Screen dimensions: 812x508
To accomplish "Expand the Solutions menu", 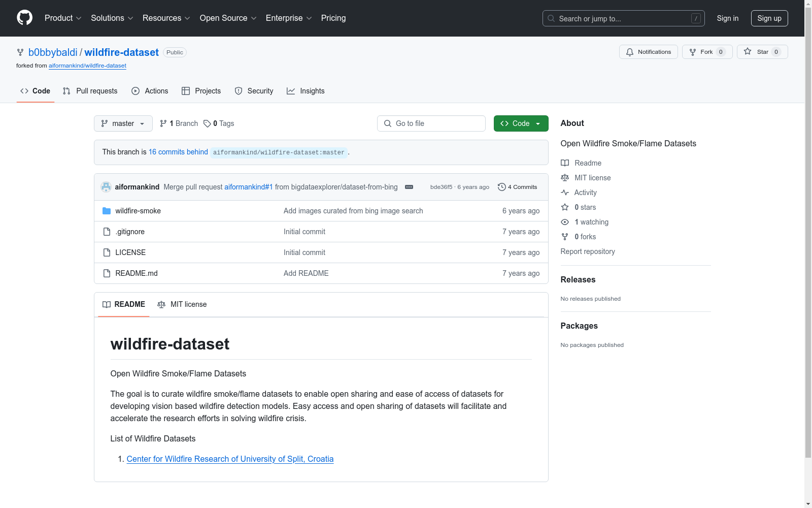I will (112, 18).
